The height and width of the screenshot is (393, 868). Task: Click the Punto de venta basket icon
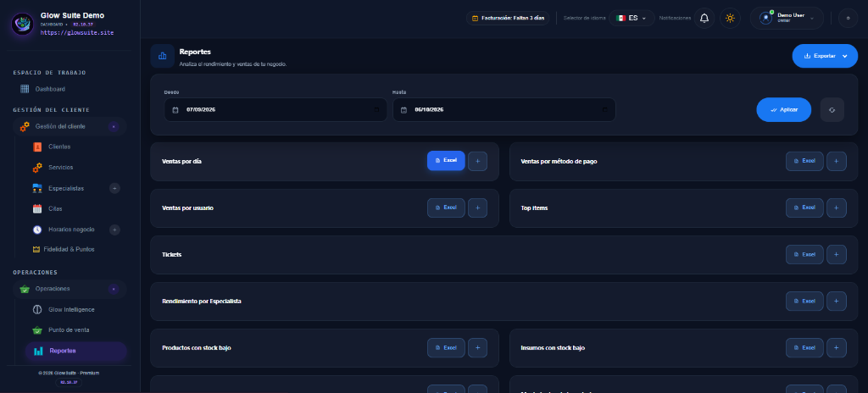pos(37,329)
